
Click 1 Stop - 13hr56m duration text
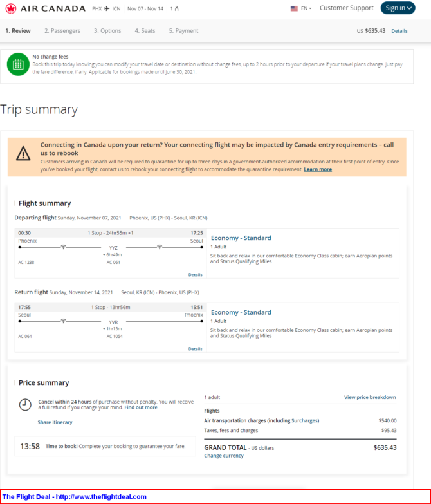tap(111, 307)
